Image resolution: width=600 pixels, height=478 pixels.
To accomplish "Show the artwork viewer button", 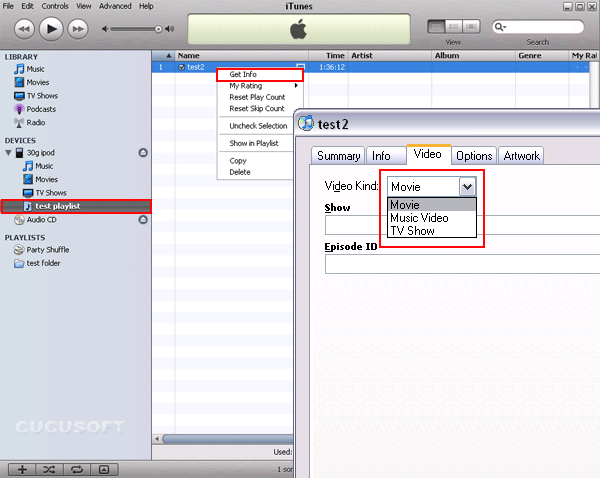I will pyautogui.click(x=103, y=469).
